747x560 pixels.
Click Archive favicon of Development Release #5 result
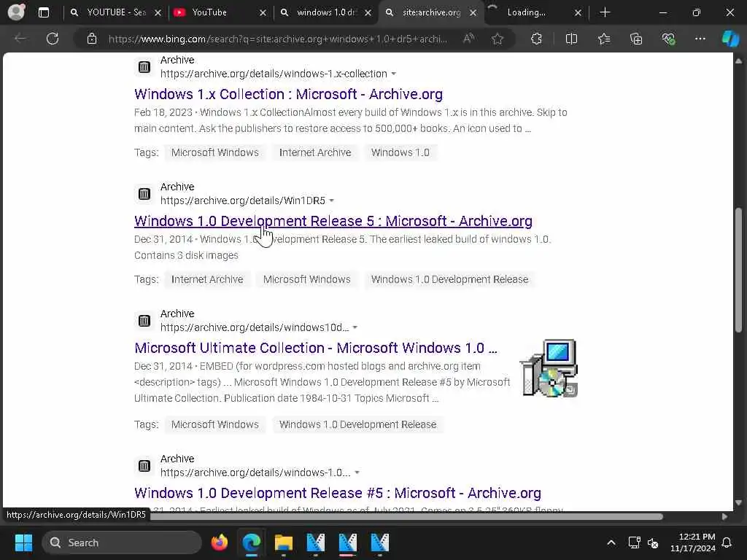[144, 466]
